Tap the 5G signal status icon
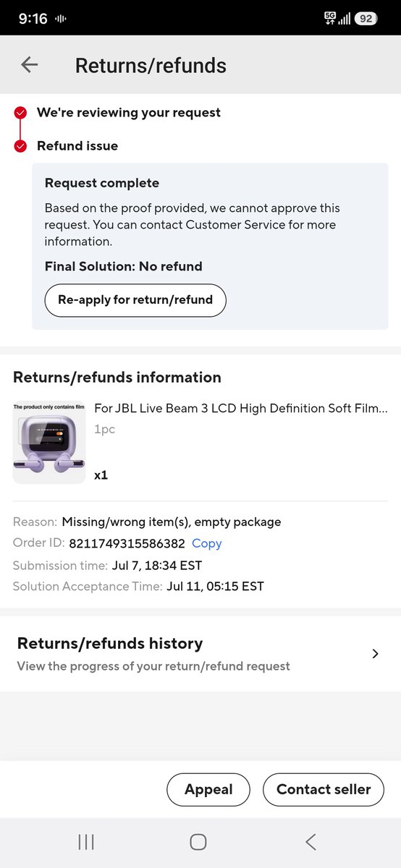The image size is (401, 868). [330, 18]
